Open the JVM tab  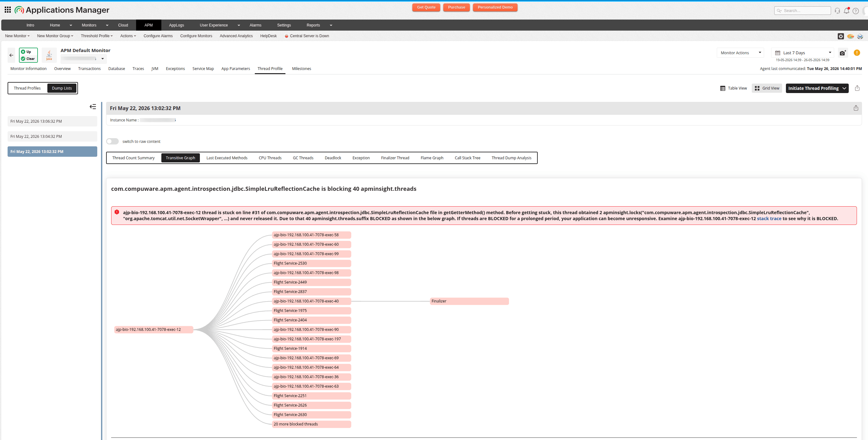(x=155, y=69)
